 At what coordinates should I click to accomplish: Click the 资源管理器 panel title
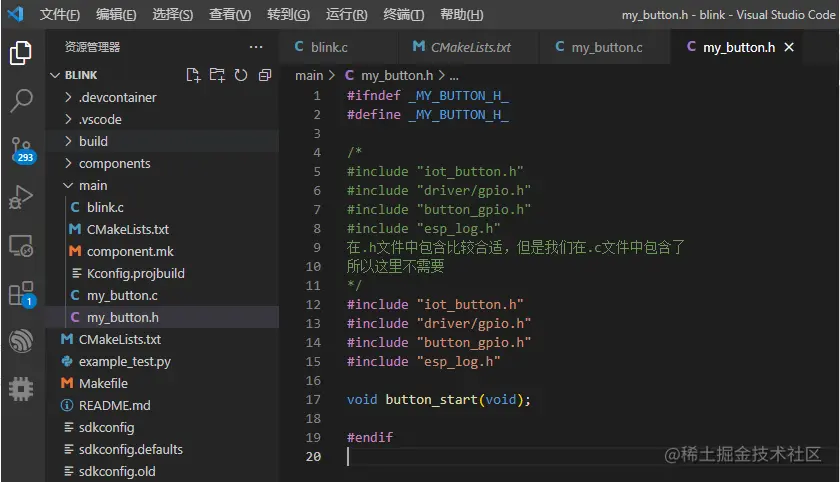92,47
